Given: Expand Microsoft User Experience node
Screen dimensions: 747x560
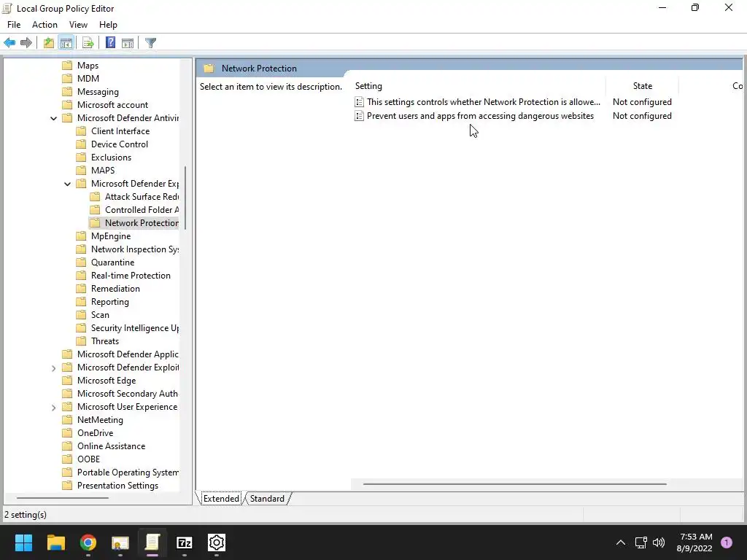Looking at the screenshot, I should [x=53, y=408].
